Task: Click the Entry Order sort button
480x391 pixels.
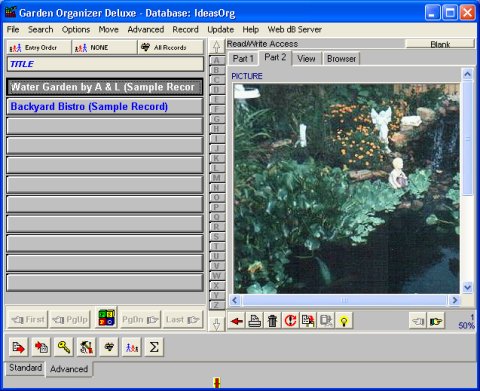Action: 39,47
